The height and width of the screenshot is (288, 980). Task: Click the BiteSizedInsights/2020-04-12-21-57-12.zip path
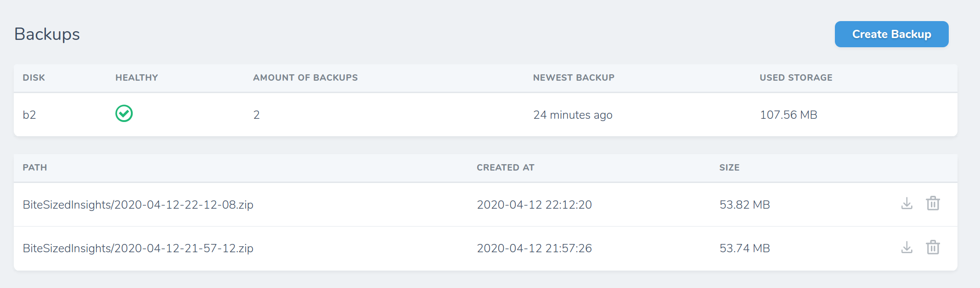point(138,248)
